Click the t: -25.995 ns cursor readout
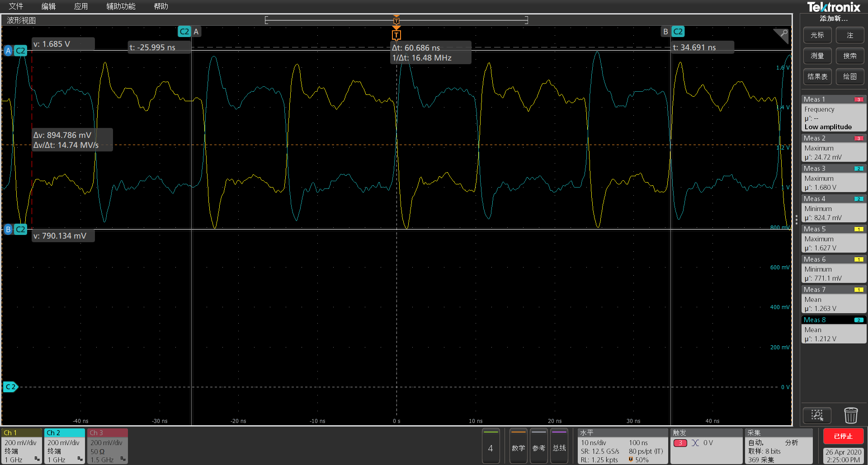868x465 pixels. point(159,47)
